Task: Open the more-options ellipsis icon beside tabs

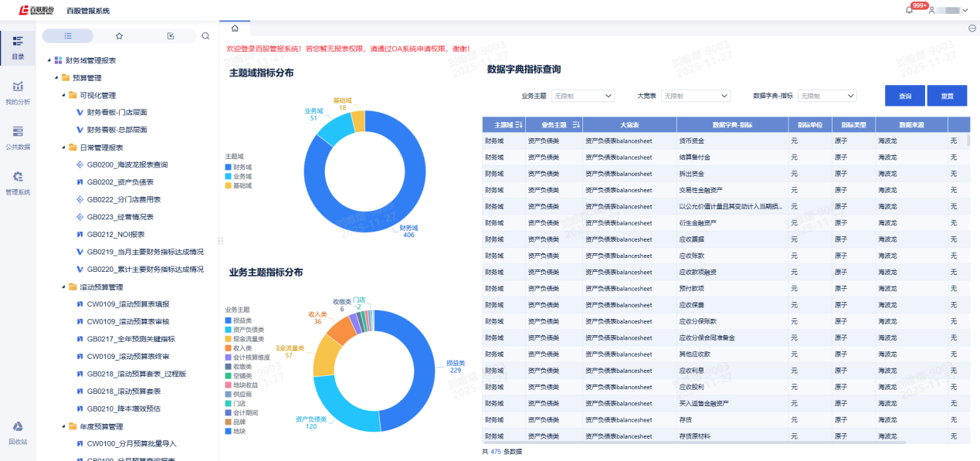Action: point(972,29)
